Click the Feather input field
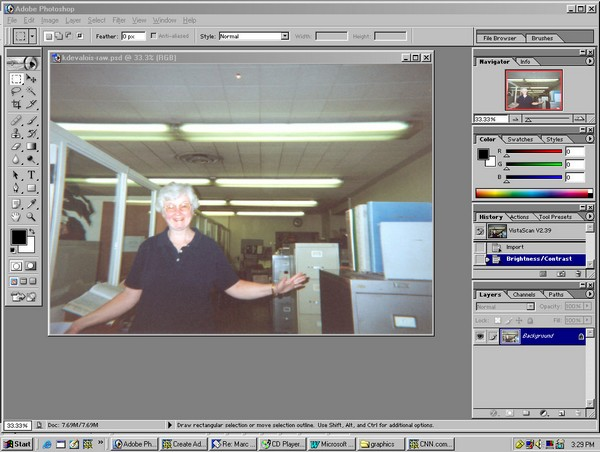This screenshot has height=452, width=600. click(x=133, y=36)
